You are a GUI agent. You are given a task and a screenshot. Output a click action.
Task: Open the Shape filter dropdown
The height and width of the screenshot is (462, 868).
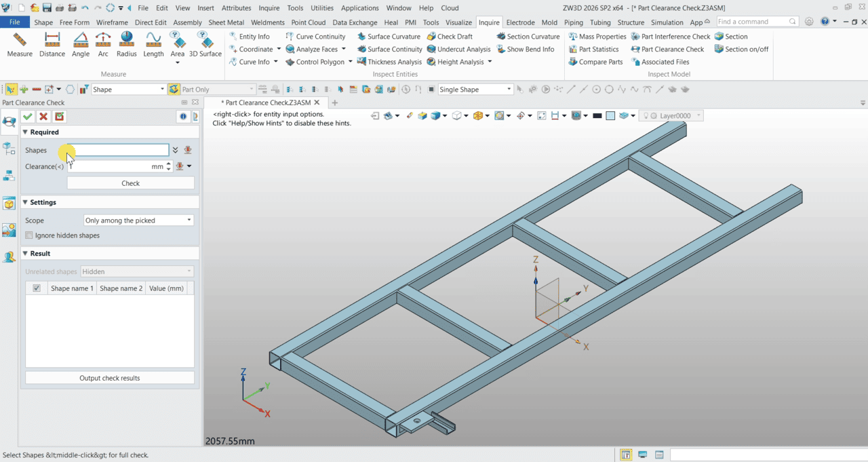pos(128,90)
